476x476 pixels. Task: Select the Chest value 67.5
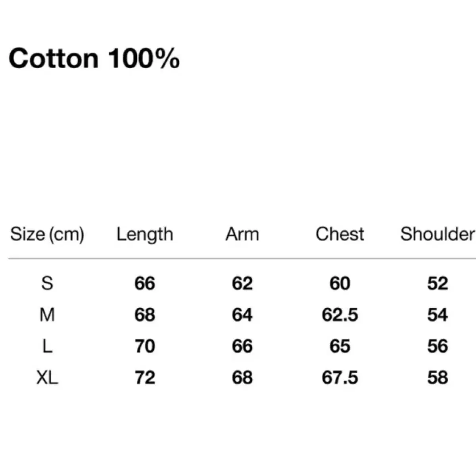(340, 378)
